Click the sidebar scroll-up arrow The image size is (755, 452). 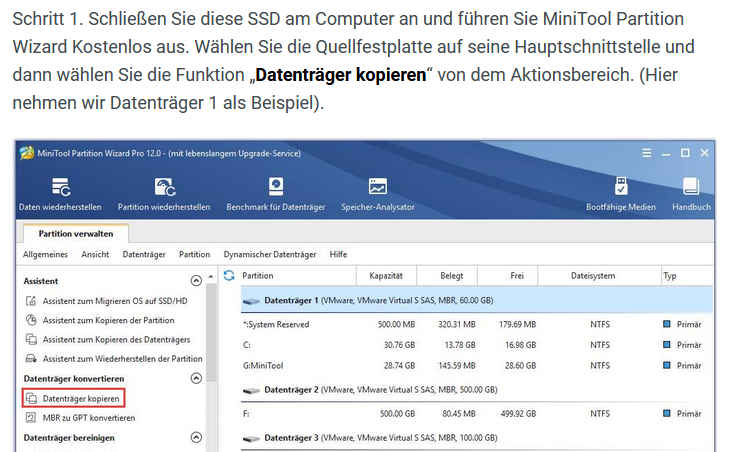pyautogui.click(x=211, y=277)
